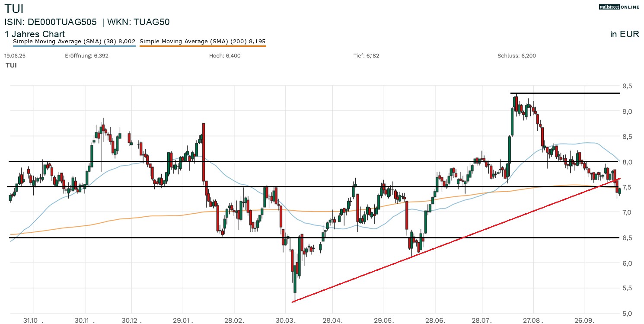Click the 6,5 price axis label
Viewport: 644px width, 324px height.
627,238
